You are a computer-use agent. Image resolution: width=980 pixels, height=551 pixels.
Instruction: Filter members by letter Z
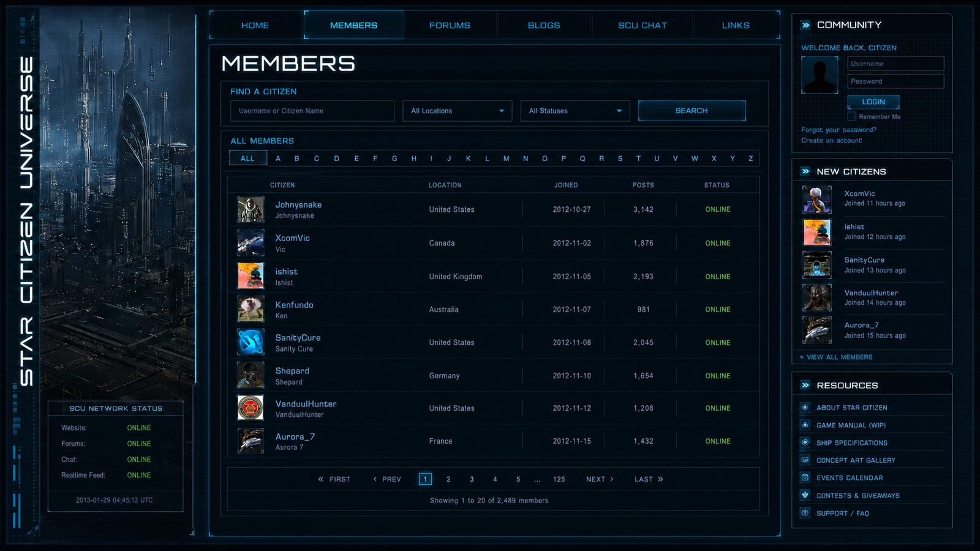point(750,159)
